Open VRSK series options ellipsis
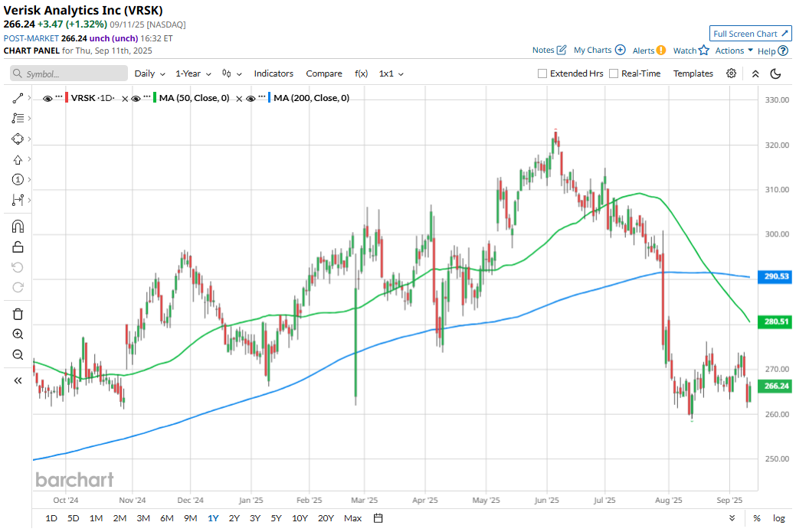Screen dimensions: 796x532 59,96
